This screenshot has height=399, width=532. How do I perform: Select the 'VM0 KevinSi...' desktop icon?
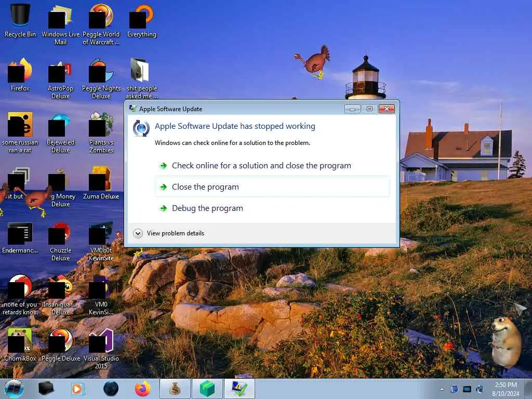(101, 295)
